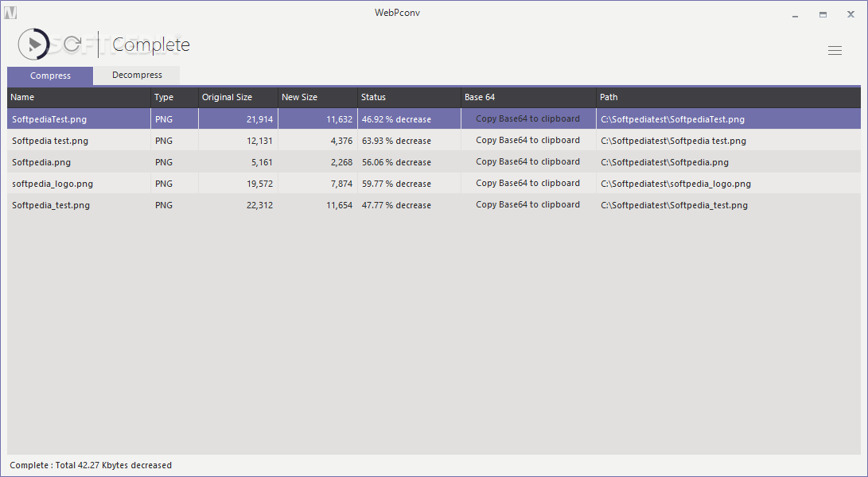The width and height of the screenshot is (868, 477).
Task: Click path C:\Softpediatest\Softpedia.png
Action: coord(664,162)
